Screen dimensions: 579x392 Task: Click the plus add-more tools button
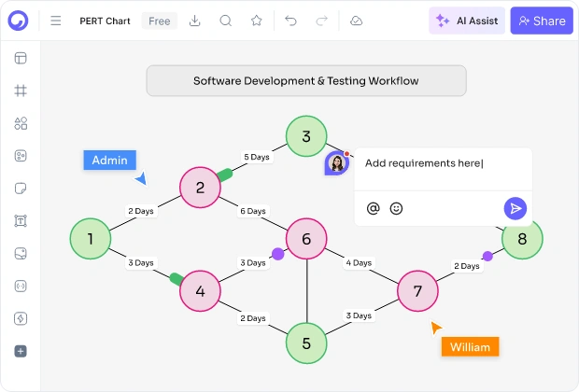[21, 351]
